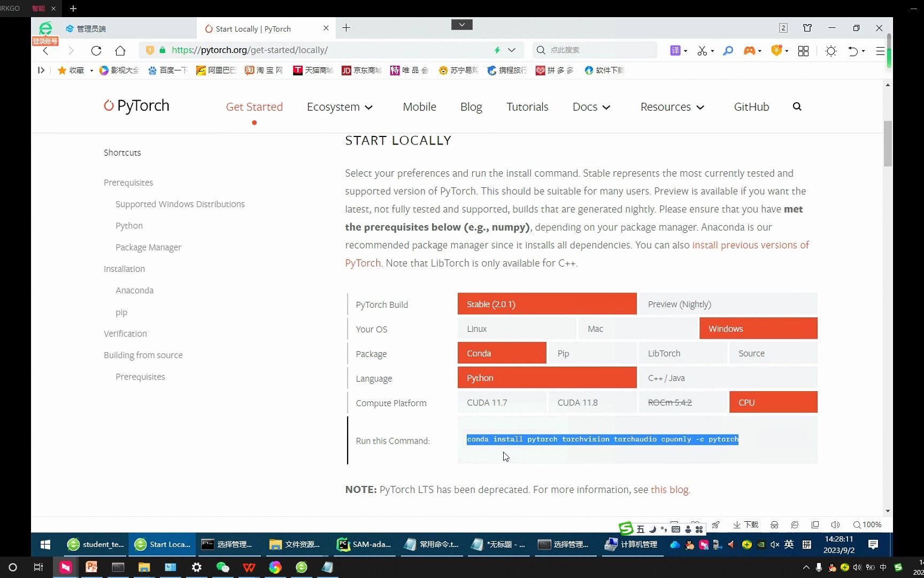Open the PowerPoint icon on lower taskbar
Image resolution: width=924 pixels, height=578 pixels.
[91, 567]
